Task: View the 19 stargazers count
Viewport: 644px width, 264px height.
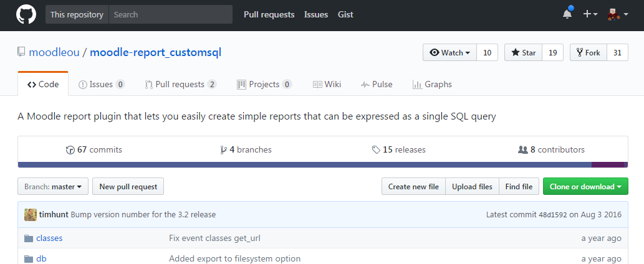Action: point(552,52)
